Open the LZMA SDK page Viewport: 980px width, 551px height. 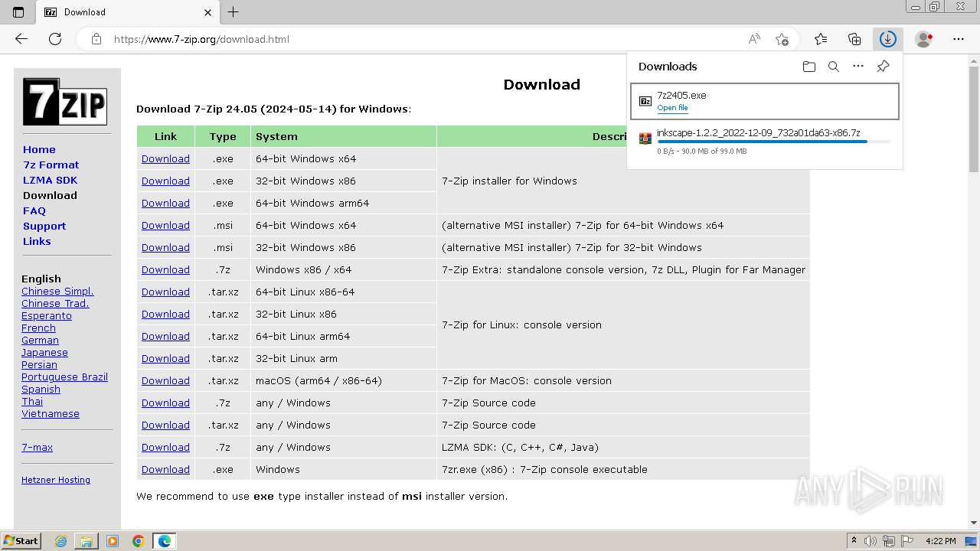50,180
